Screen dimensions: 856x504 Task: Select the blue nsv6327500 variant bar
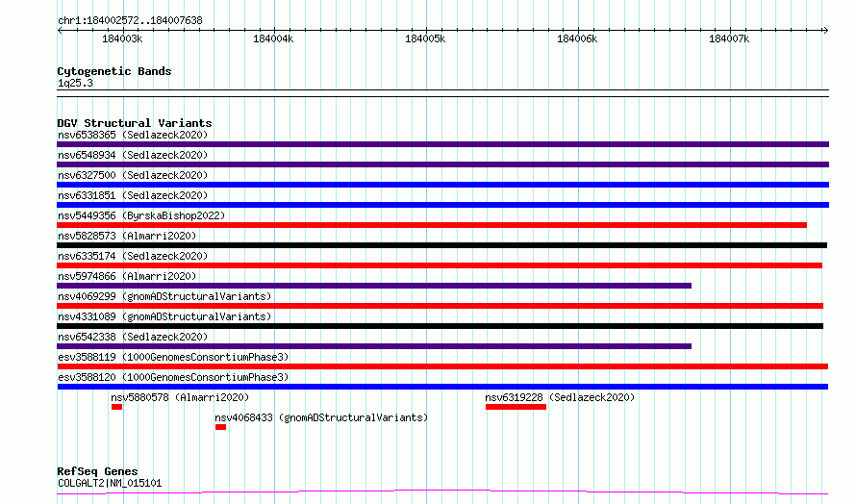[x=442, y=185]
